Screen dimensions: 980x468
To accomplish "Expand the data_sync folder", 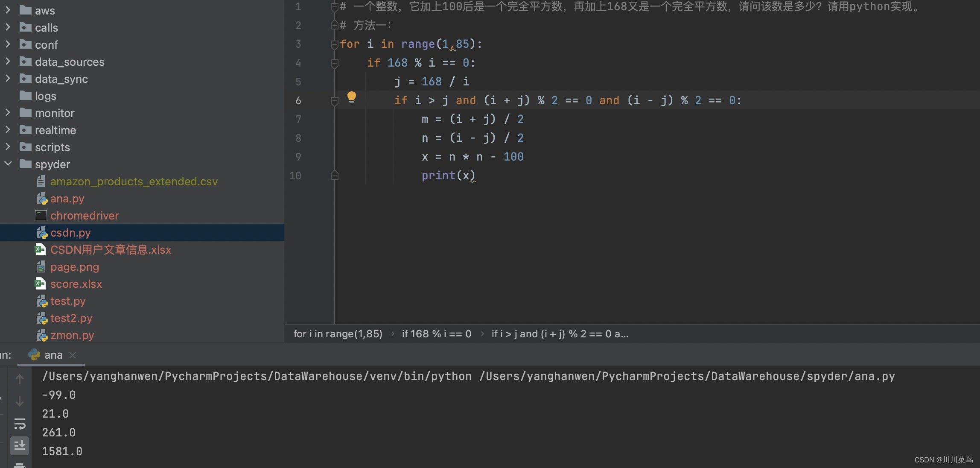I will click(x=8, y=79).
